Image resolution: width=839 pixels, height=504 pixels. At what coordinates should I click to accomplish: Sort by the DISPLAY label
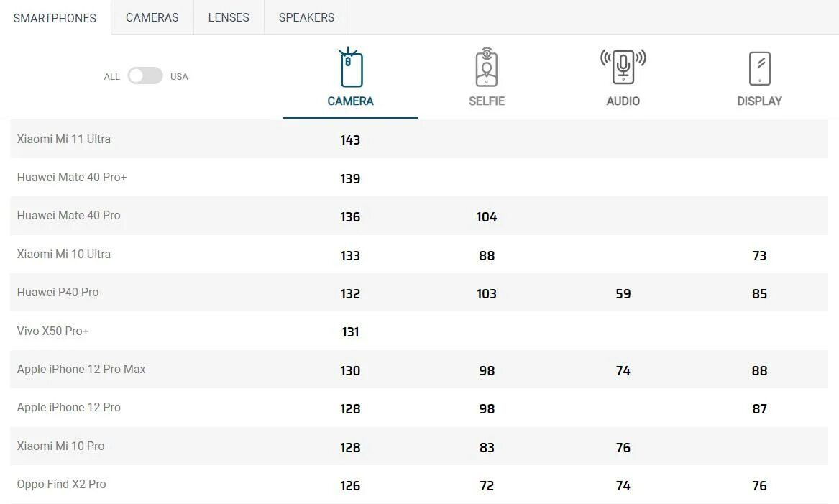(x=759, y=101)
